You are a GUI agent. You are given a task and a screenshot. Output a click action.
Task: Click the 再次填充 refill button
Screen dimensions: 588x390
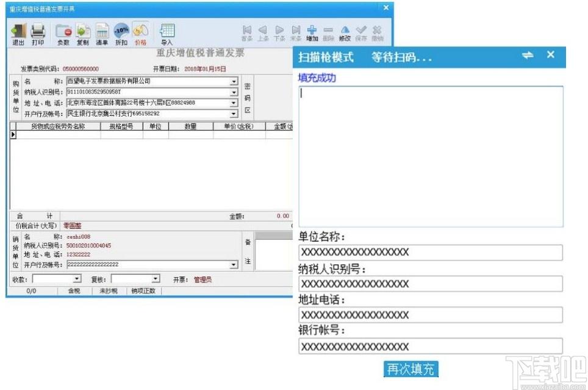411,369
